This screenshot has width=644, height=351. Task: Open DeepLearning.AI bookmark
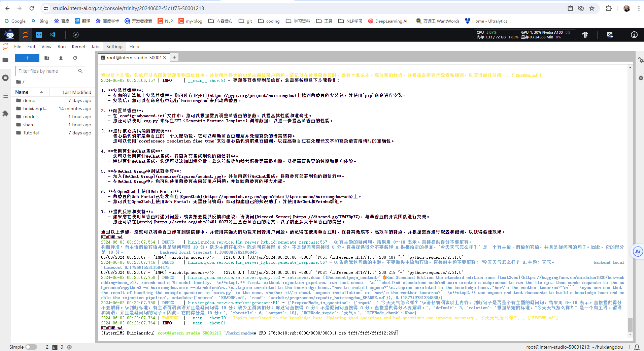(x=389, y=21)
